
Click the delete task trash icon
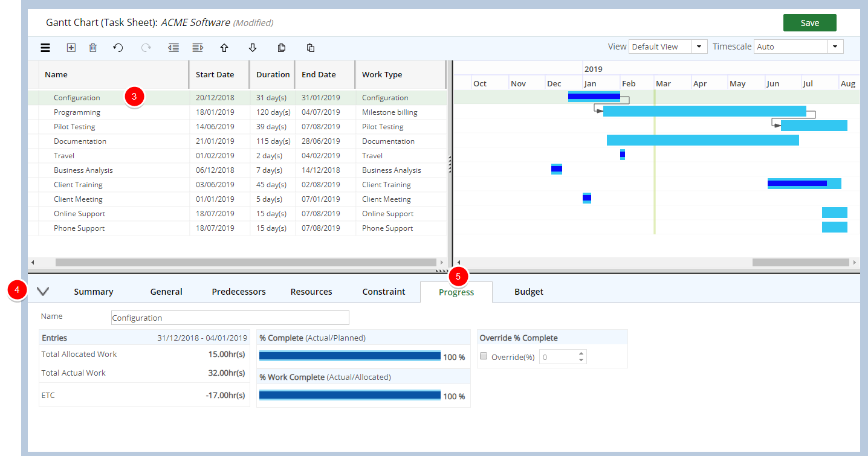[x=93, y=48]
